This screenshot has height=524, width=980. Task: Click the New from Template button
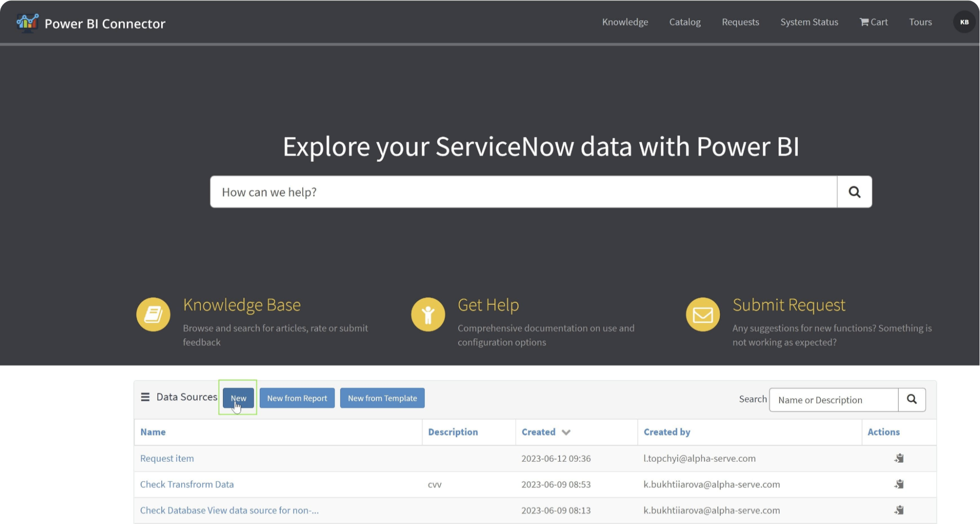click(x=382, y=398)
